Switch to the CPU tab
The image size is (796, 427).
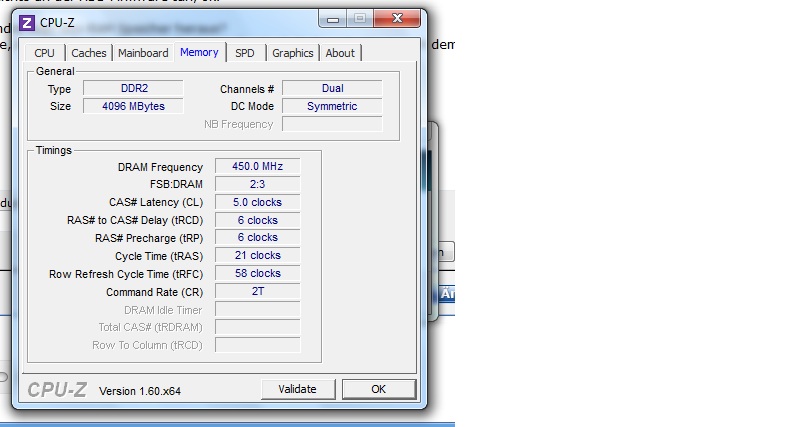point(44,53)
